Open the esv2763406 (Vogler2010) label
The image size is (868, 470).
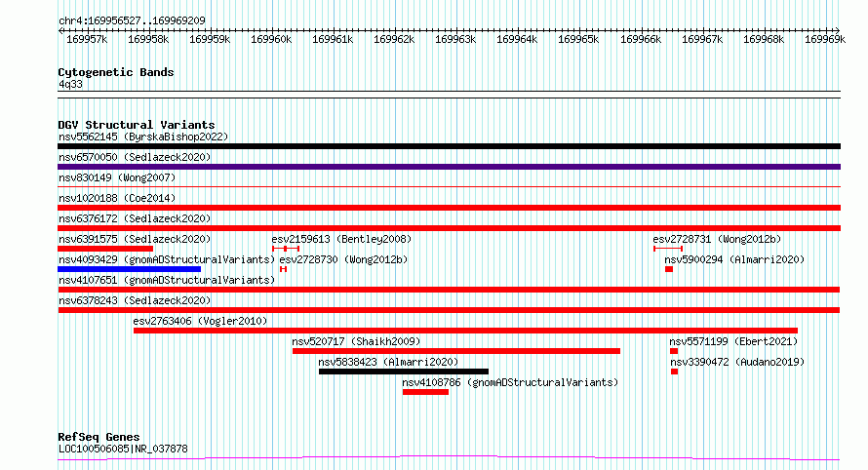(200, 321)
